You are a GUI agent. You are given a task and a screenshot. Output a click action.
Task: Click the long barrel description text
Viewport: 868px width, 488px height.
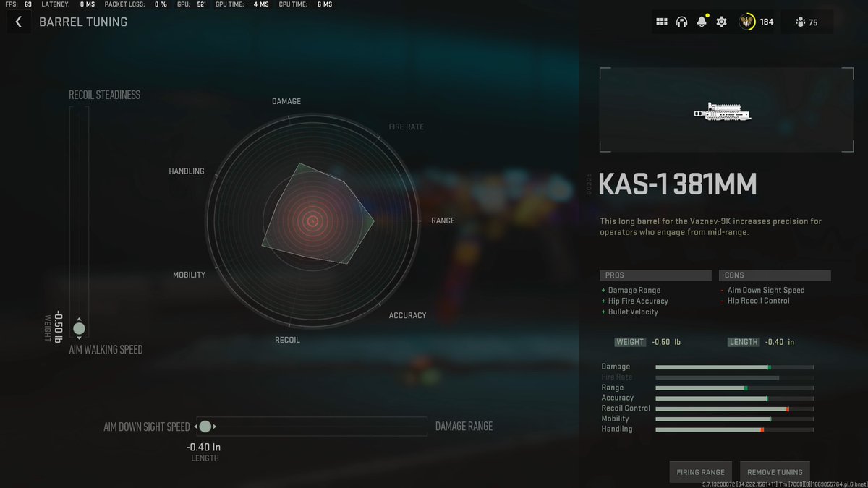[710, 227]
